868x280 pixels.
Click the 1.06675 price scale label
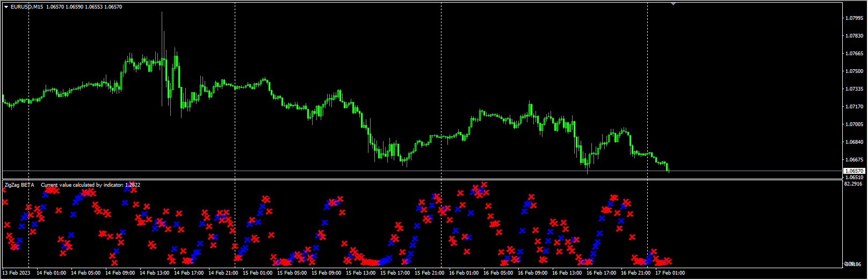[854, 160]
